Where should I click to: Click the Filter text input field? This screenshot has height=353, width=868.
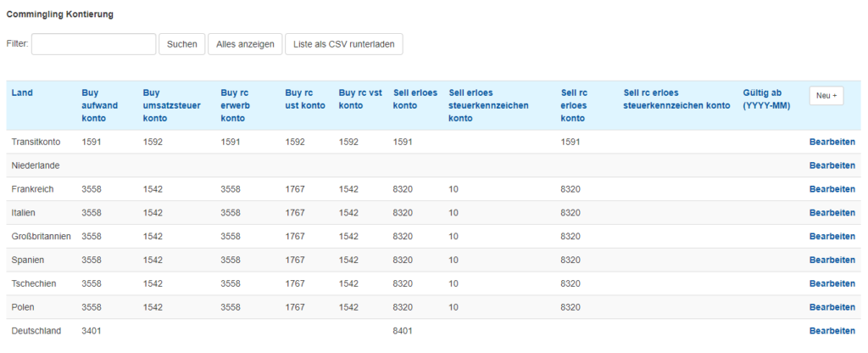pyautogui.click(x=93, y=44)
